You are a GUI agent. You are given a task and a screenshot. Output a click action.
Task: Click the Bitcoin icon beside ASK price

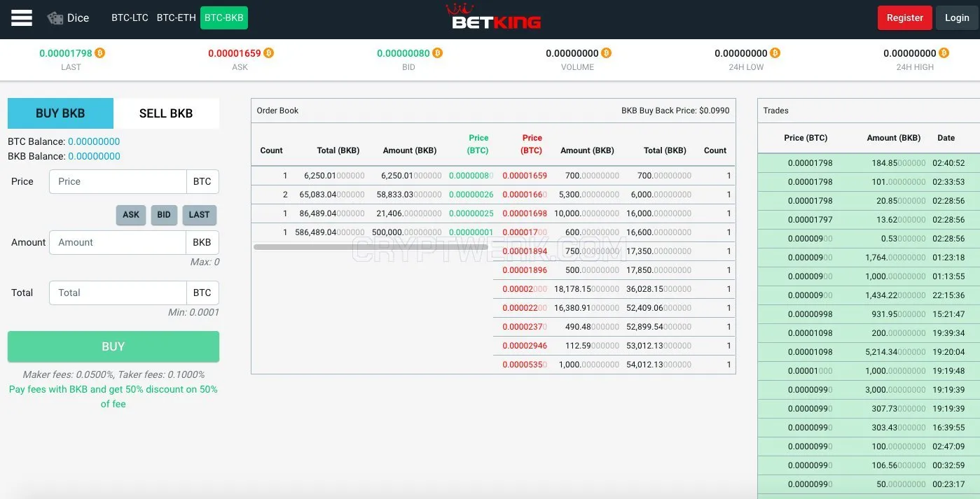coord(269,53)
